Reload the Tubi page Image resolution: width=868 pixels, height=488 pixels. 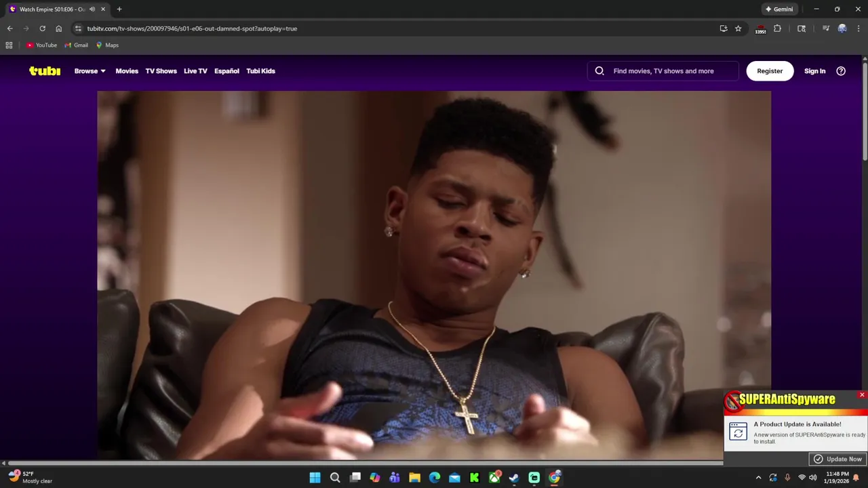(42, 28)
